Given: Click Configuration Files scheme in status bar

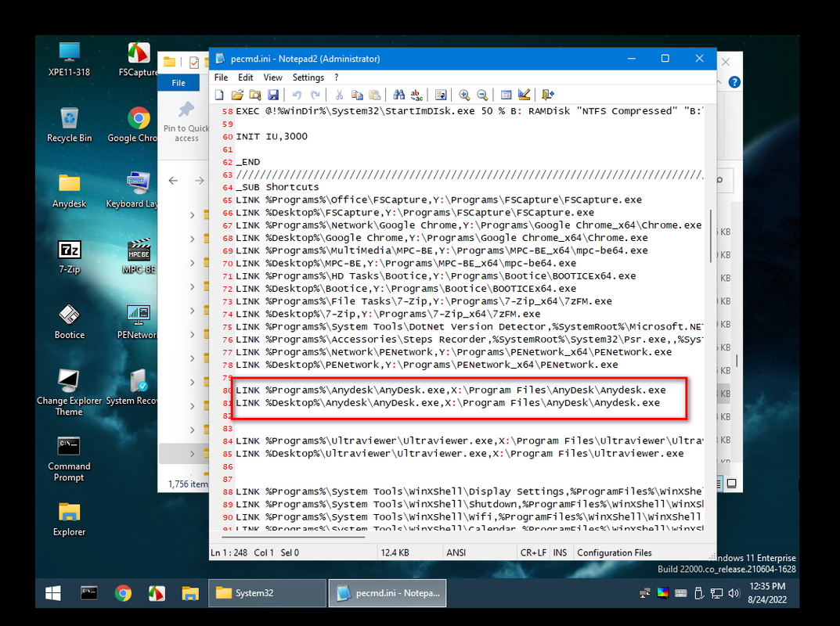Looking at the screenshot, I should coord(615,552).
